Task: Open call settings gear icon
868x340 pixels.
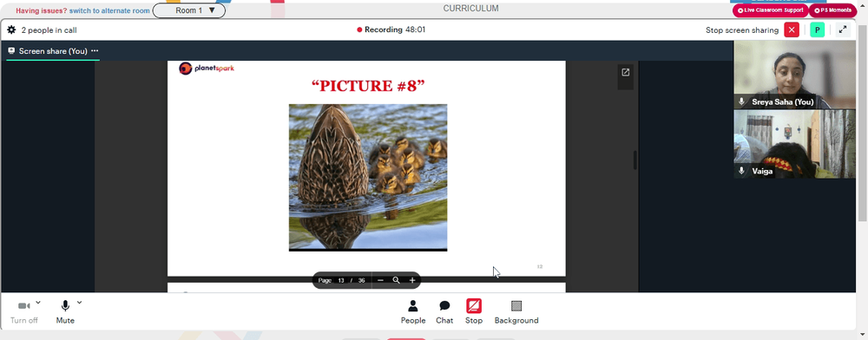Action: (x=11, y=29)
